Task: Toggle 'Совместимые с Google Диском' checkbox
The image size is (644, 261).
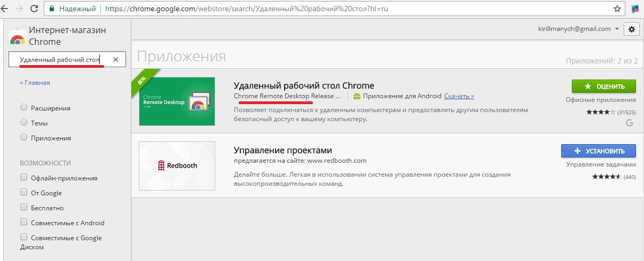Action: point(23,237)
